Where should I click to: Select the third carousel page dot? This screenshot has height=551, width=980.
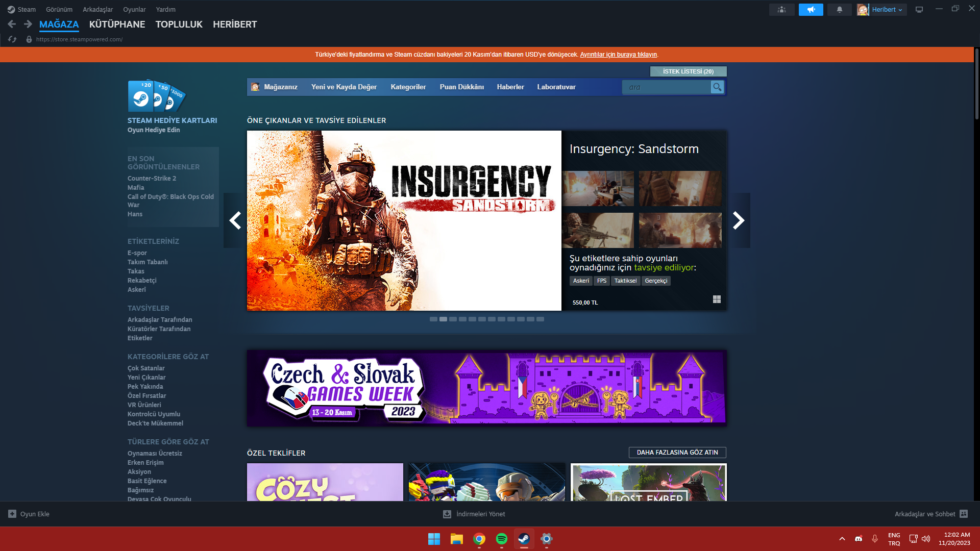(453, 319)
